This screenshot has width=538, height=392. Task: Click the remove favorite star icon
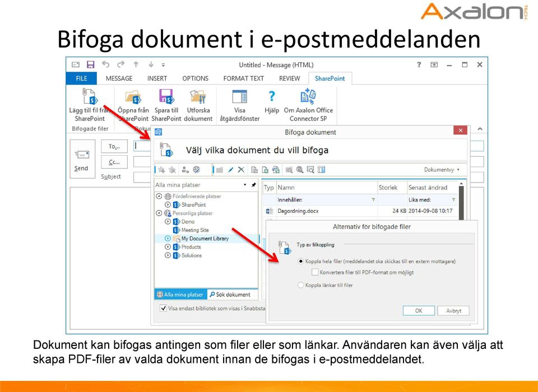[x=172, y=170]
